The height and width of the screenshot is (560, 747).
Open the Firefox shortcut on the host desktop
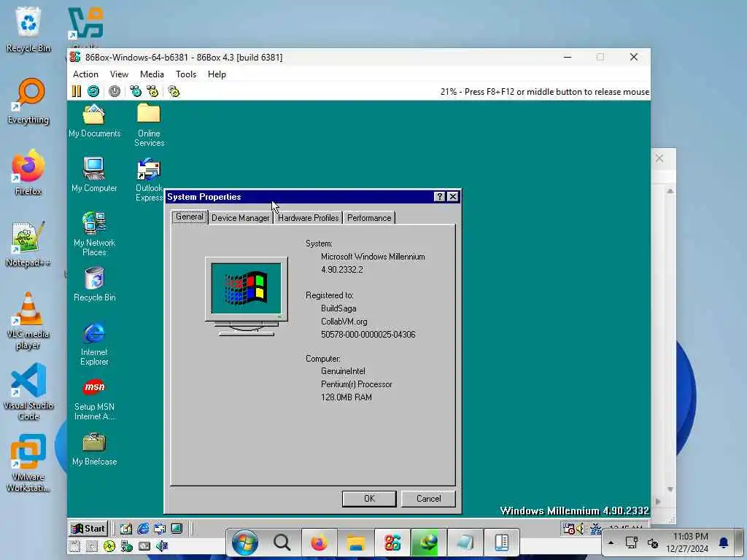tap(28, 172)
